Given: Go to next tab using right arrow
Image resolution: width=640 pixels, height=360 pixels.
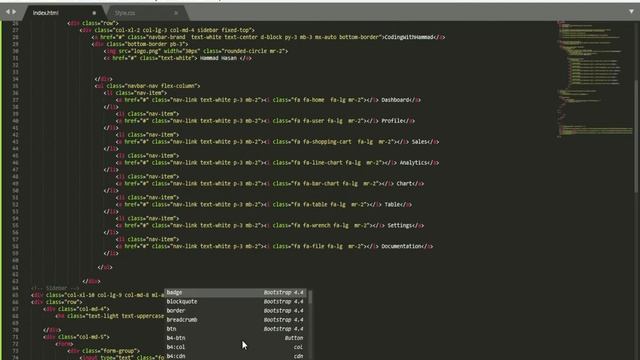Looking at the screenshot, I should click(x=14, y=12).
